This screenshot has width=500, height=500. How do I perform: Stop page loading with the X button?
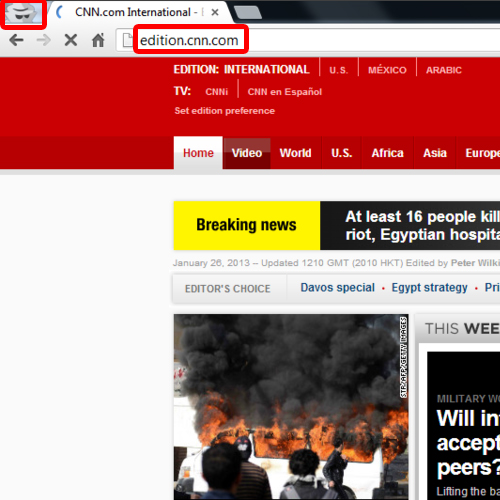point(71,40)
